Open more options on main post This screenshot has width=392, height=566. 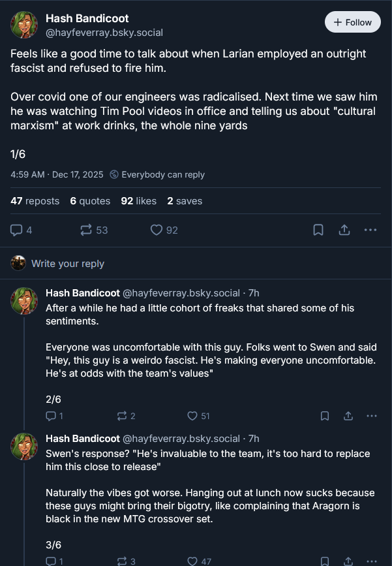pos(370,230)
